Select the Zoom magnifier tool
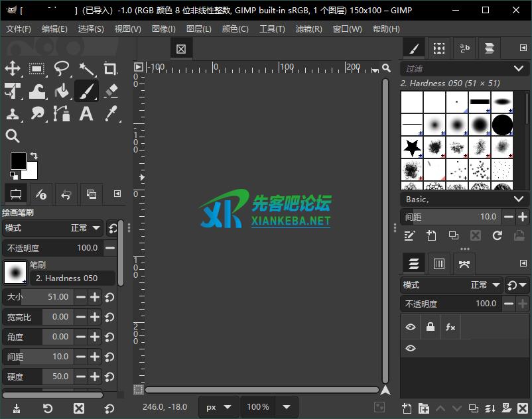 [13, 136]
